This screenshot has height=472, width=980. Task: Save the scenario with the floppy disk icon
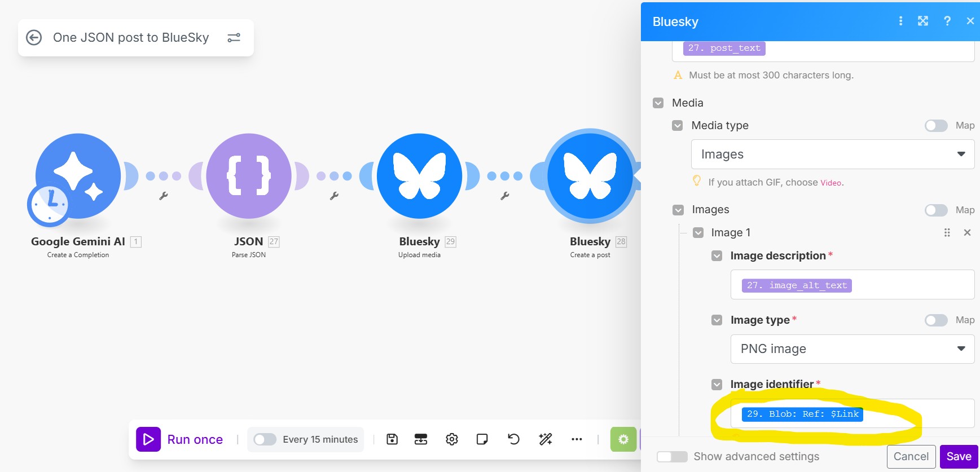[x=392, y=439]
